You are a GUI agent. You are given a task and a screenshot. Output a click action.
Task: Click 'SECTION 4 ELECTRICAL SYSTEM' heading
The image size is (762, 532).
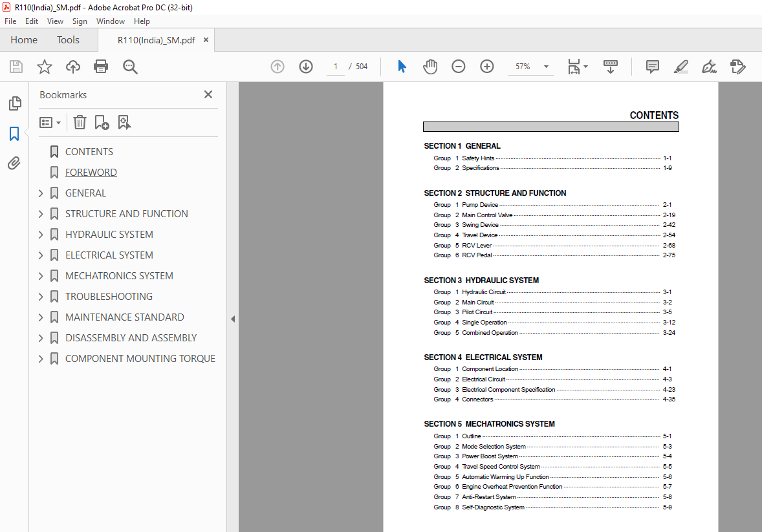point(483,357)
